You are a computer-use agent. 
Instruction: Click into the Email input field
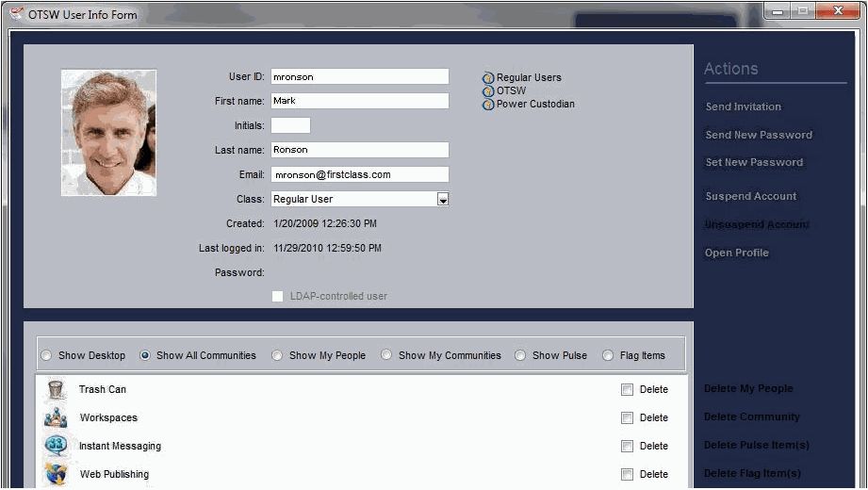tap(359, 175)
